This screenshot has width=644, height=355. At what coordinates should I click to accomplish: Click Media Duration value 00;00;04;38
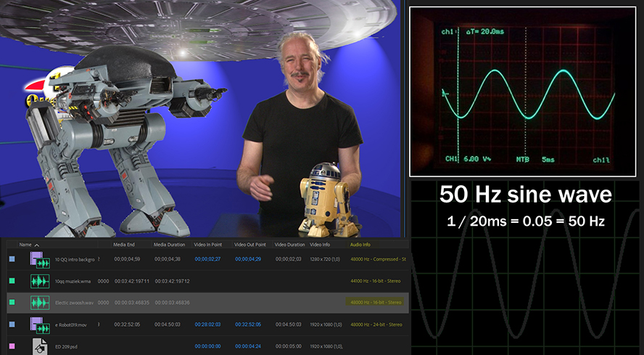click(168, 260)
